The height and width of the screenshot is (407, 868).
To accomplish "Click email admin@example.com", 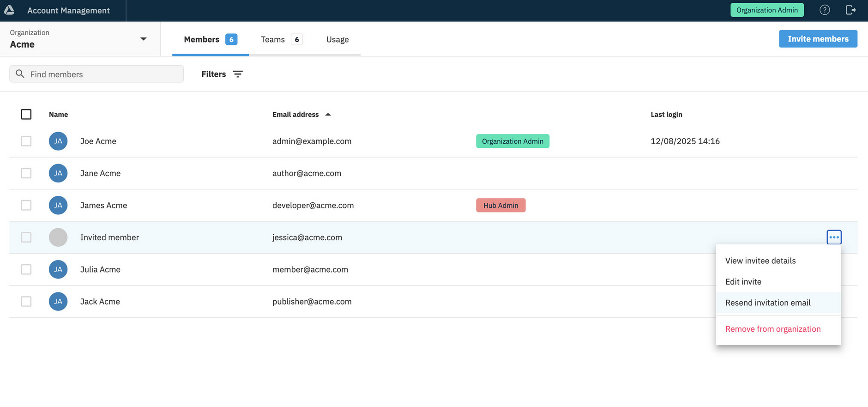I will (x=312, y=141).
